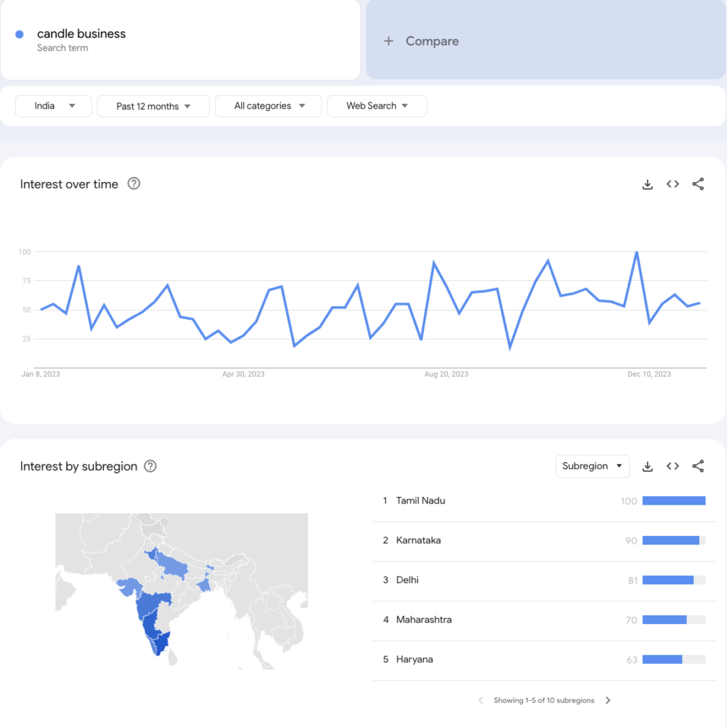Select Tamil Nadu in the subregion list
Screen dimensions: 727x728
click(x=420, y=500)
